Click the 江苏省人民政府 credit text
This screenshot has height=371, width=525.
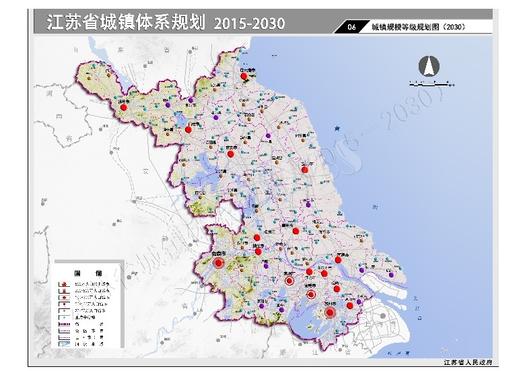[468, 362]
